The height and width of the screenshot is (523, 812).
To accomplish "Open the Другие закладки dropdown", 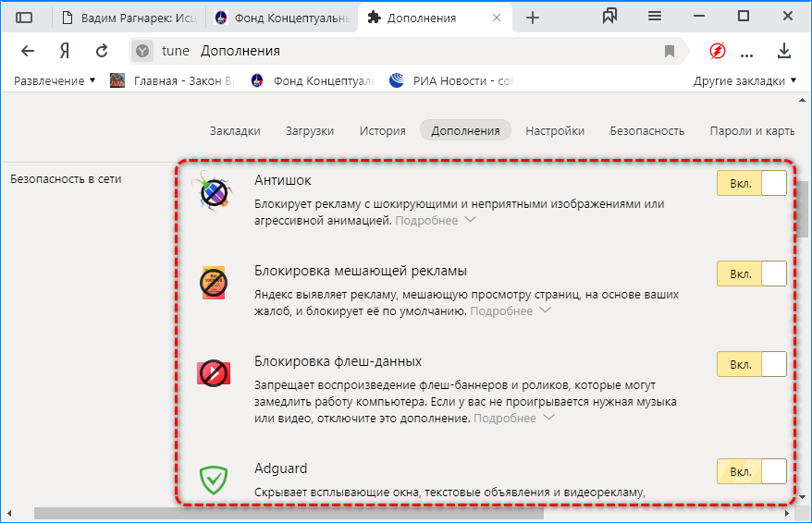I will tap(744, 80).
